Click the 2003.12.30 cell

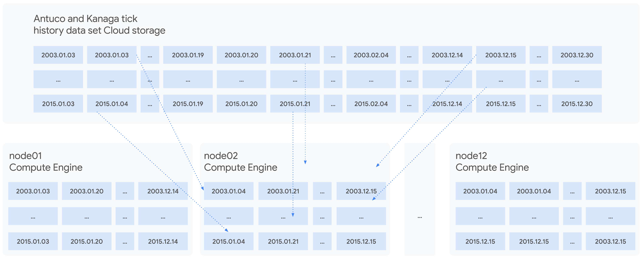click(577, 55)
